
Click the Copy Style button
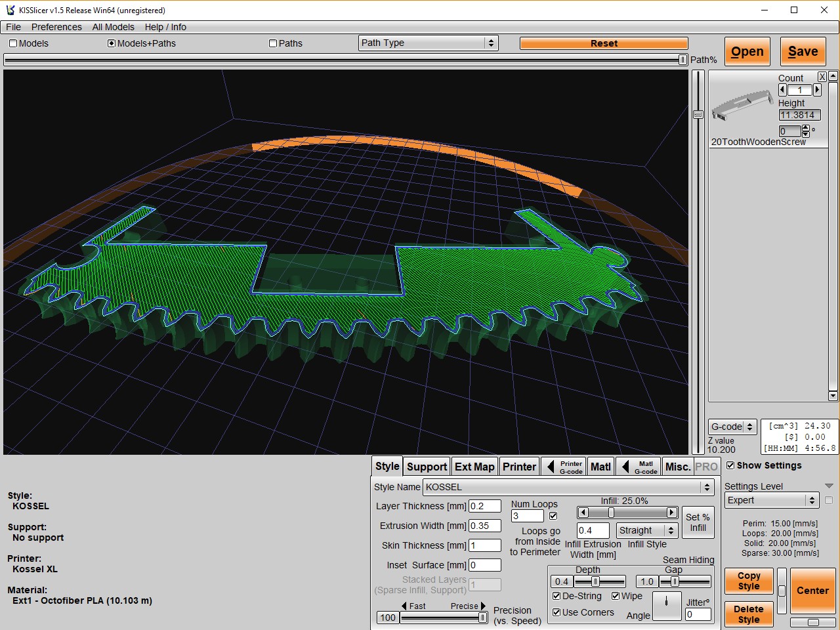pyautogui.click(x=748, y=581)
